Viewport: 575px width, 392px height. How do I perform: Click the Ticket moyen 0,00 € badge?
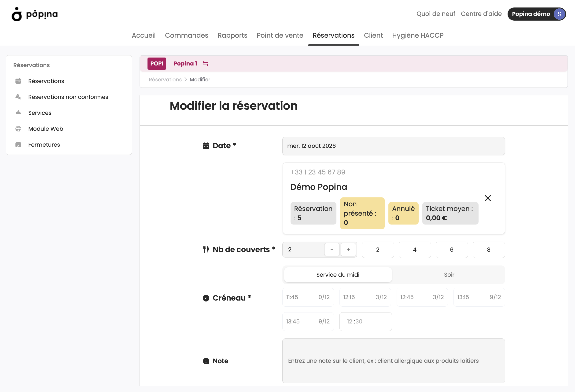pyautogui.click(x=450, y=213)
